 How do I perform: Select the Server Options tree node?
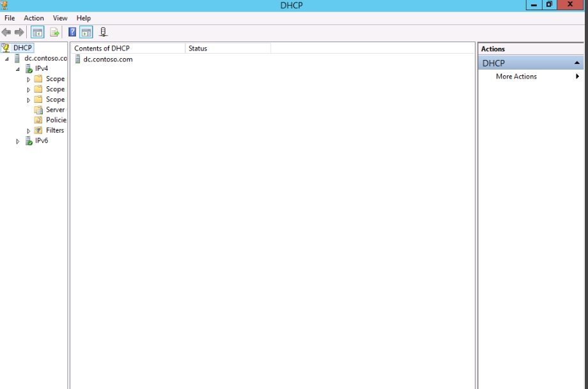click(55, 110)
